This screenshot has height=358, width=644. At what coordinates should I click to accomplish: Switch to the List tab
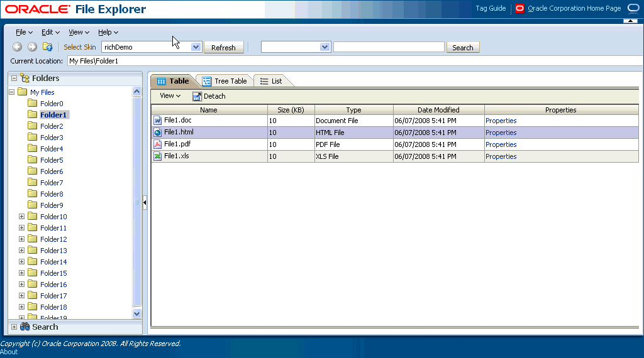(x=272, y=81)
